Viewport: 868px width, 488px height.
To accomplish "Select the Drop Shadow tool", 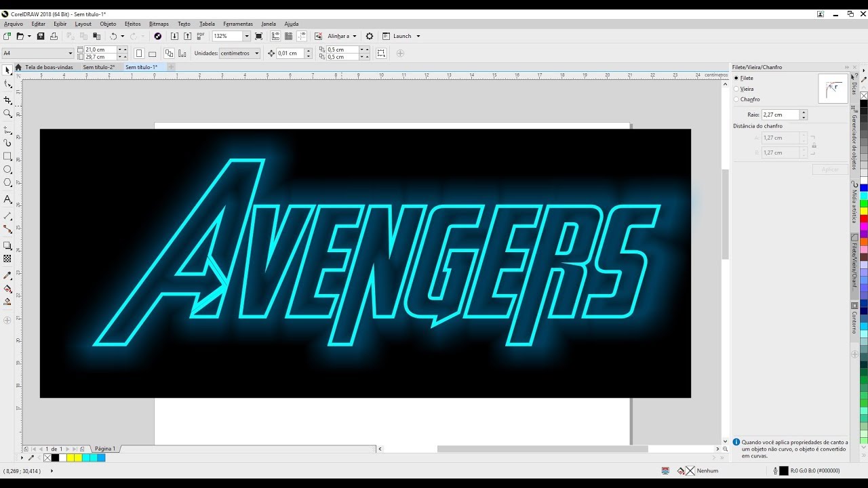I will pos(7,245).
